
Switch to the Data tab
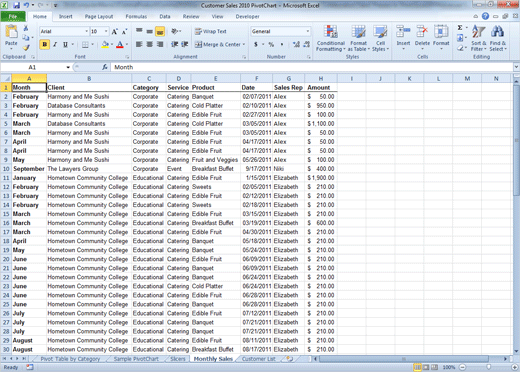coord(165,16)
